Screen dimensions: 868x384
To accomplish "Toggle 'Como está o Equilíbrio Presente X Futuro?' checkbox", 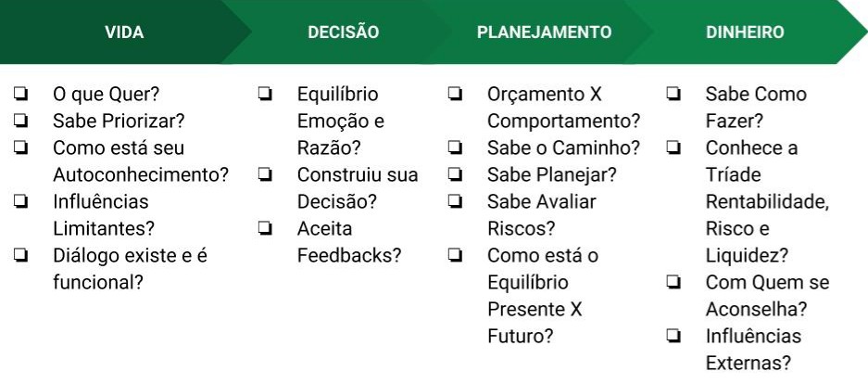I will (x=456, y=255).
